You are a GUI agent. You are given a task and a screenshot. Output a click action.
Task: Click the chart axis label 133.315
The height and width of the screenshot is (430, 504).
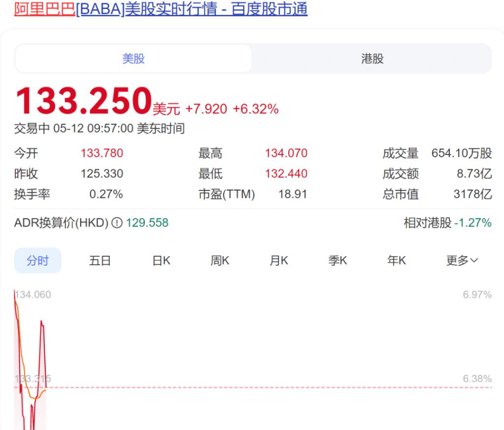click(33, 379)
